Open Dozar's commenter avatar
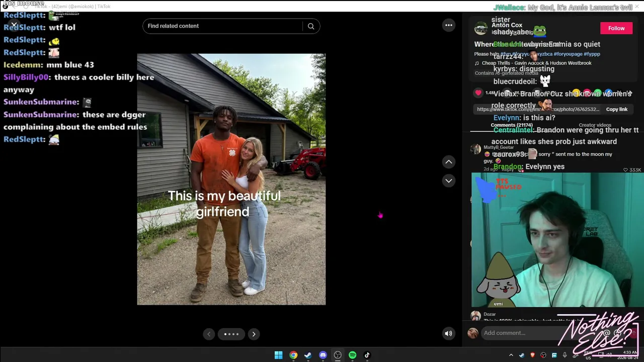644x362 pixels. [x=475, y=316]
